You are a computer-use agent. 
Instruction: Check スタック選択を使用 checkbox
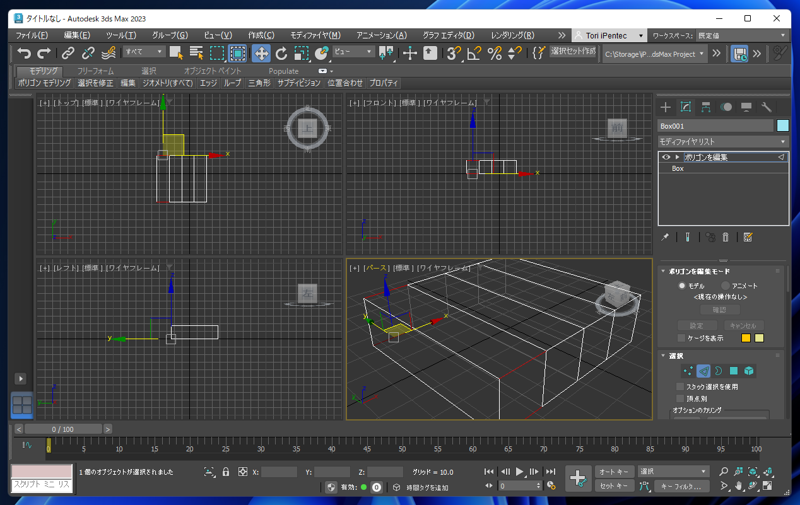[680, 387]
